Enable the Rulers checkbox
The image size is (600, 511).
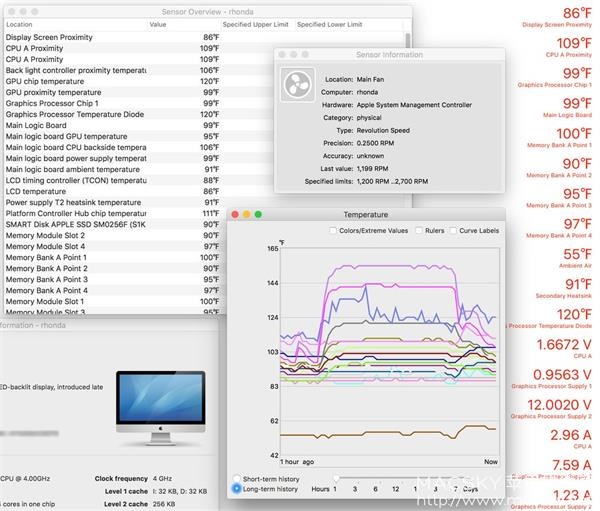pos(419,230)
